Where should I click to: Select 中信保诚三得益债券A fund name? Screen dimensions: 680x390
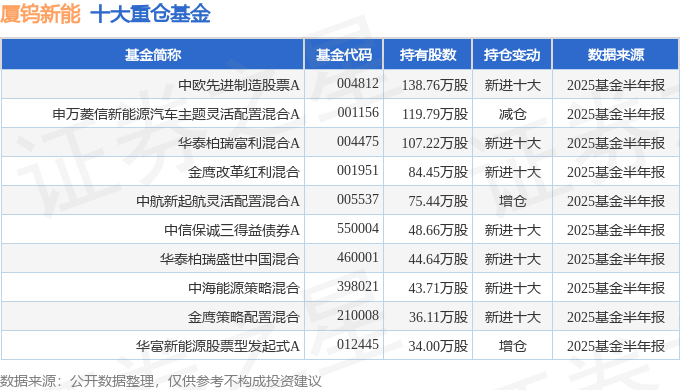(232, 230)
